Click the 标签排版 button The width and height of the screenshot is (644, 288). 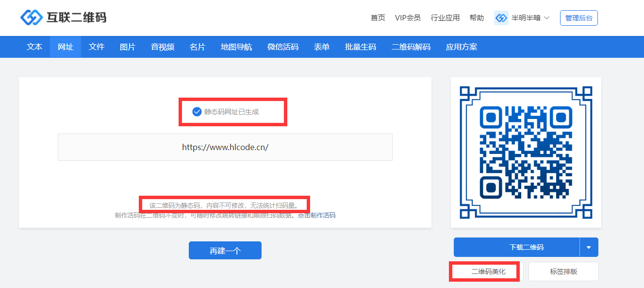click(x=563, y=271)
